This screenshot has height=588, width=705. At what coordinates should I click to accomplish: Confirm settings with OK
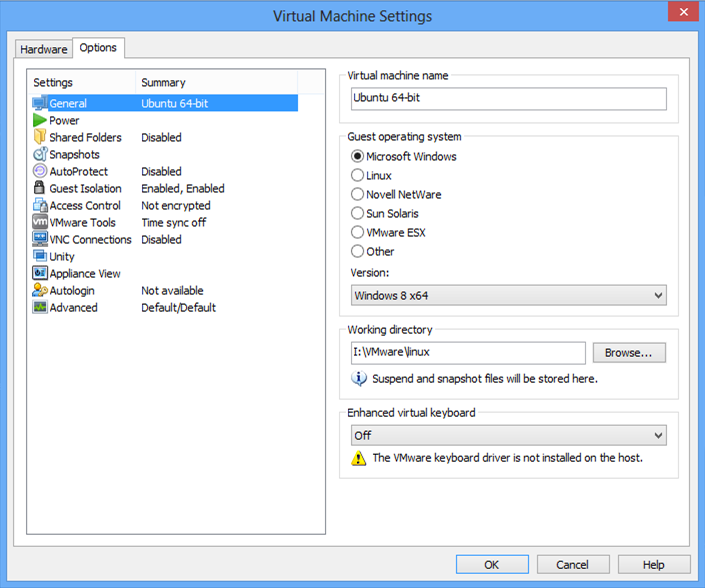492,565
